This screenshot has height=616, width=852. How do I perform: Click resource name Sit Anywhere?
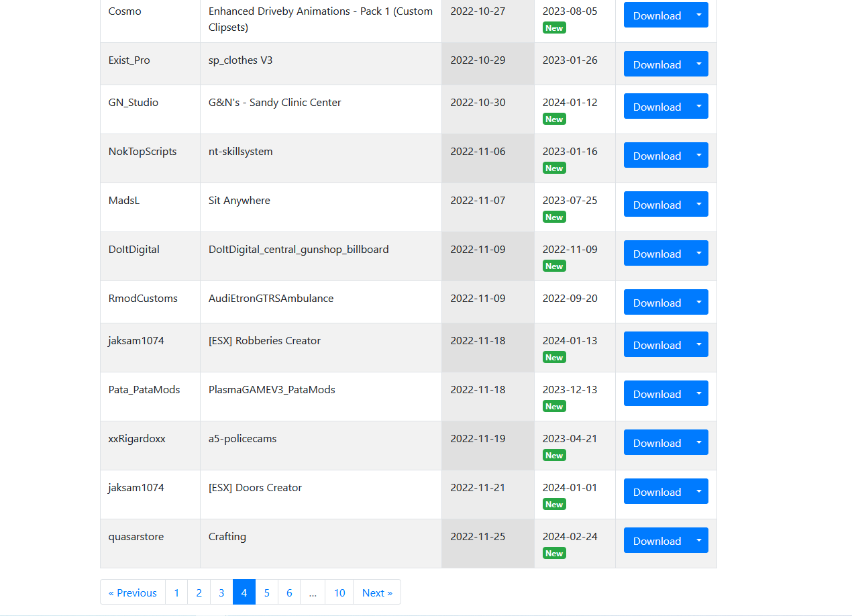click(239, 200)
